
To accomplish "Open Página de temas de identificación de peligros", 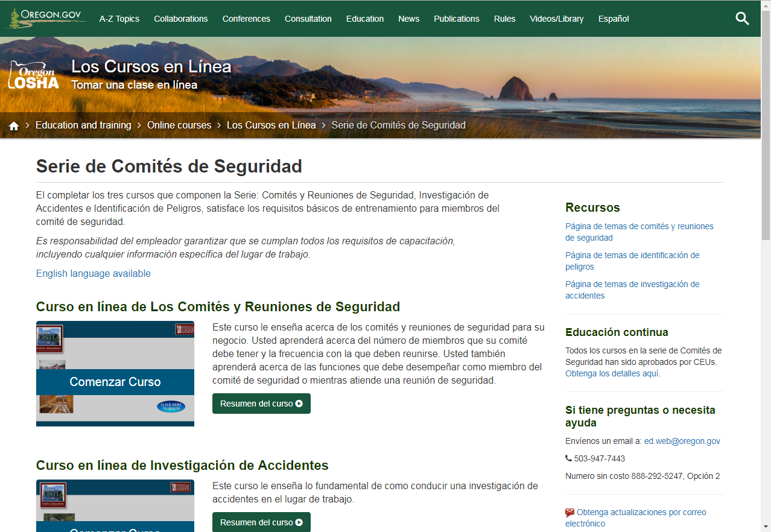I will click(632, 261).
